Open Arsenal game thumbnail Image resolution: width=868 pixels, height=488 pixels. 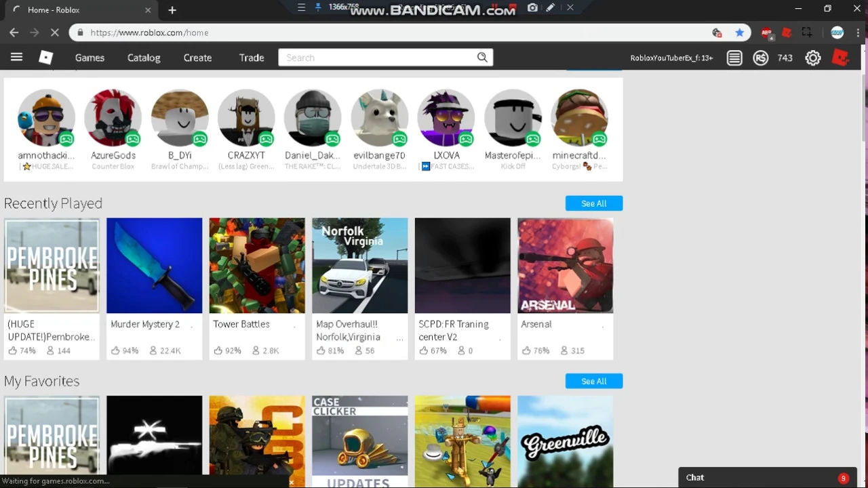(x=566, y=266)
